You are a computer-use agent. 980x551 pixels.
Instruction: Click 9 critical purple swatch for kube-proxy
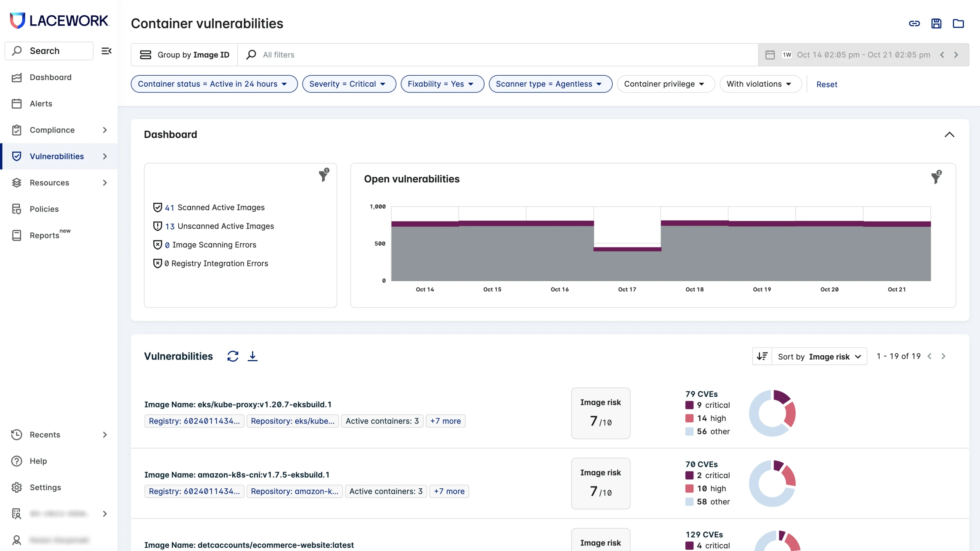point(689,405)
